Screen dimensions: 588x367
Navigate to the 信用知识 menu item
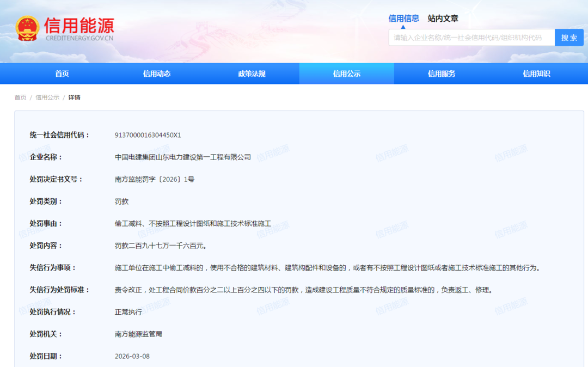click(536, 74)
